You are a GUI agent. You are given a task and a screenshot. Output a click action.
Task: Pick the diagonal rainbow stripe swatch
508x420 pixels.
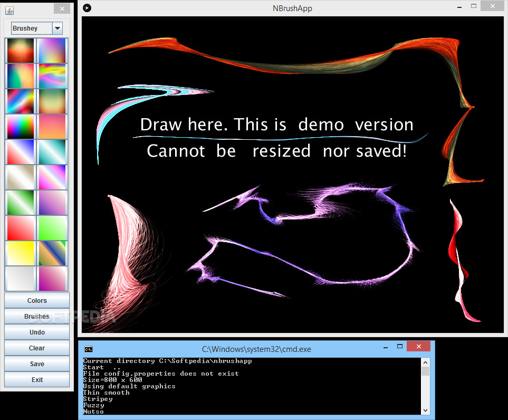coord(21,101)
